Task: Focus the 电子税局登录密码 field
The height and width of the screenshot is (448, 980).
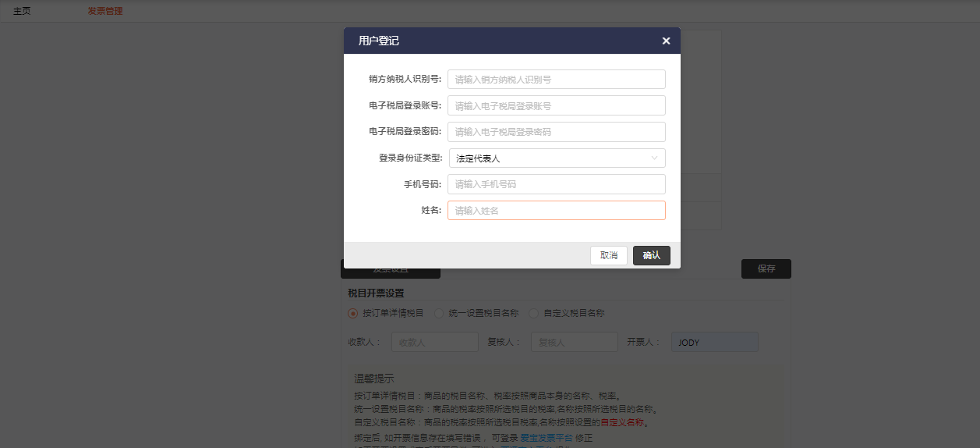Action: pyautogui.click(x=557, y=132)
